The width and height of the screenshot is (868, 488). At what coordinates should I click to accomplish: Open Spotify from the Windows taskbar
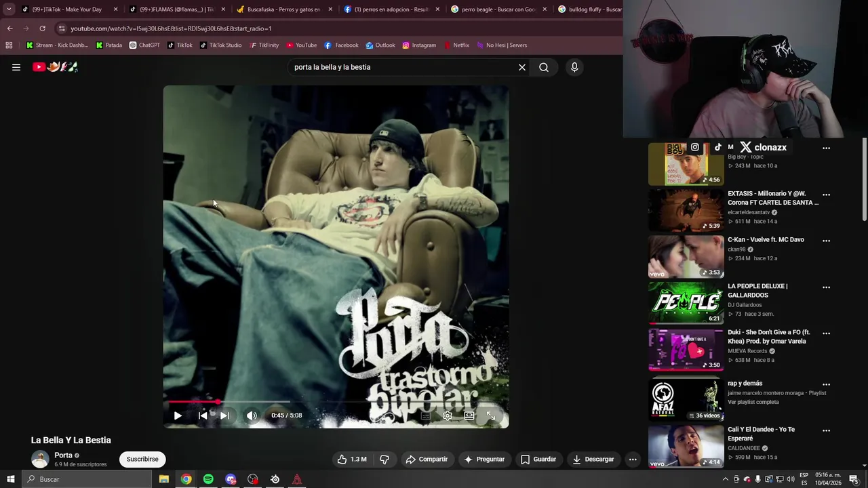(x=208, y=479)
